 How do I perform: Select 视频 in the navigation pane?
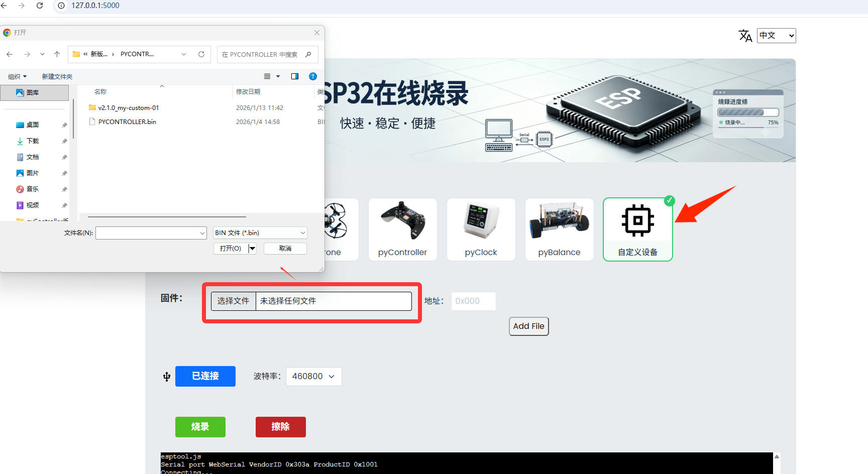[x=33, y=205]
